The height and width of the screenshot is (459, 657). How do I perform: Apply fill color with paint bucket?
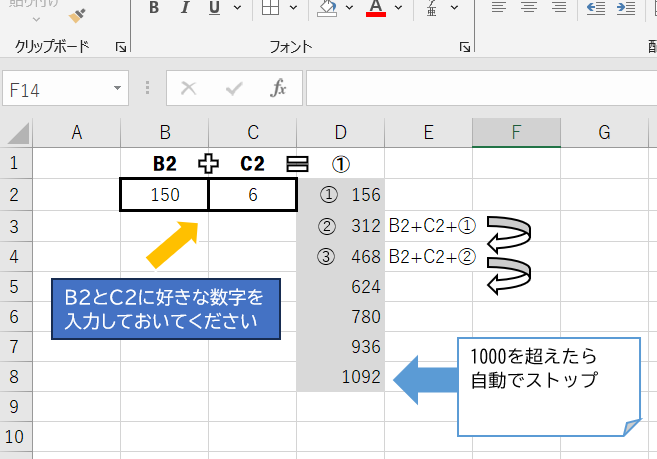(327, 9)
